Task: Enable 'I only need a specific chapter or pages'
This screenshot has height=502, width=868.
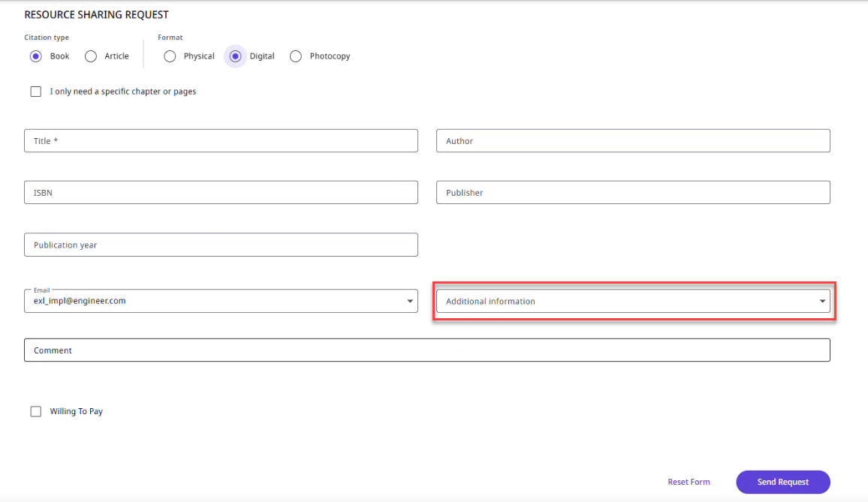Action: [x=35, y=92]
